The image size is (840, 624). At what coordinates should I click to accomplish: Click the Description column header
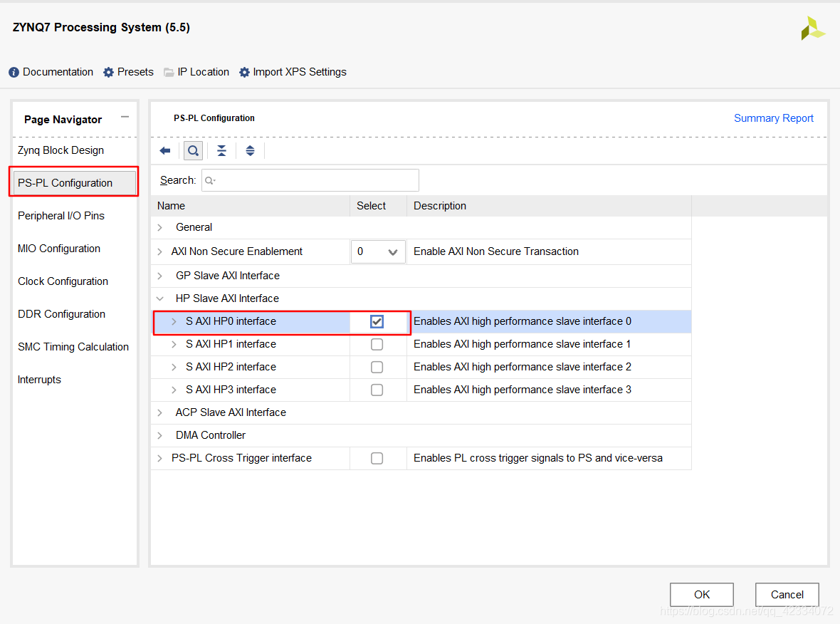(x=549, y=206)
